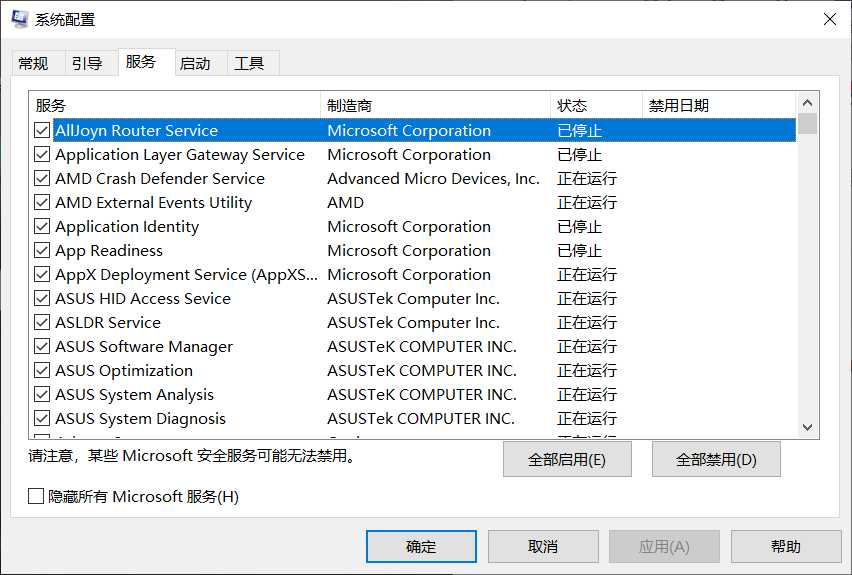Select ASUS HID Access Sevice row
Image resolution: width=852 pixels, height=575 pixels.
[413, 298]
